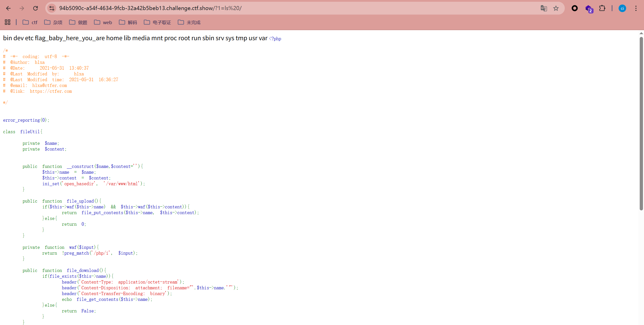Screen dimensions: 644x325
Task: Open the web bookmarks folder
Action: 103,22
